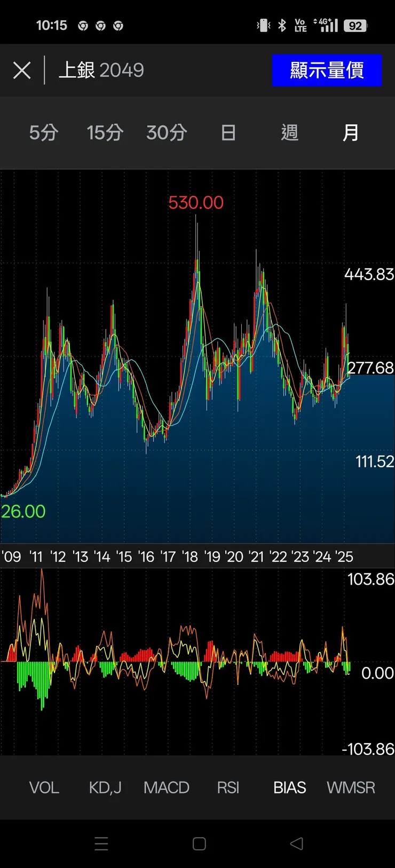Tap the '18 year marker on axis
395x868 pixels.
coord(190,557)
